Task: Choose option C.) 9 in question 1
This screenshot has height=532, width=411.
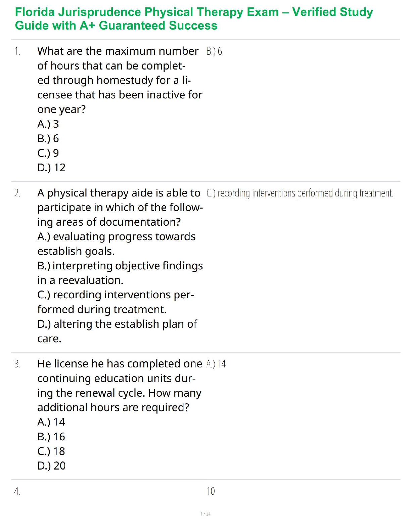Action: (48, 153)
